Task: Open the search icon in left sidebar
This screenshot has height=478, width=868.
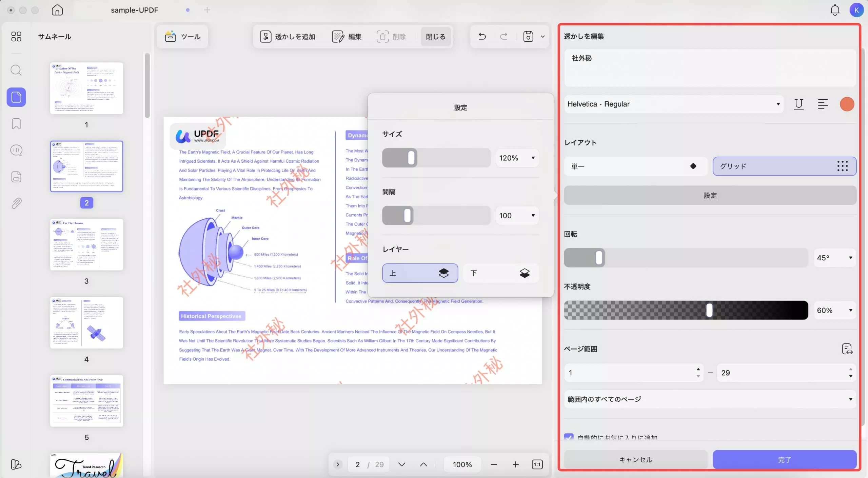Action: click(16, 70)
